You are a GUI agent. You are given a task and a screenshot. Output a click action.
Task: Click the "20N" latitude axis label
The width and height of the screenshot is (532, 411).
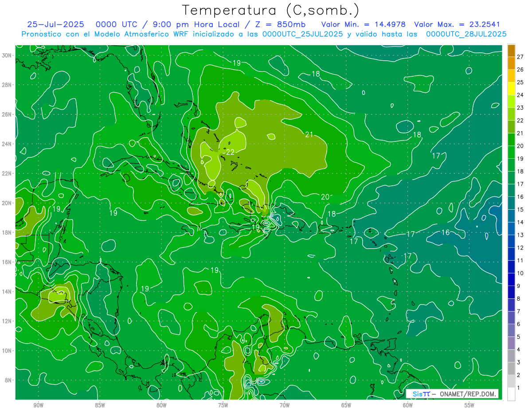(7, 203)
